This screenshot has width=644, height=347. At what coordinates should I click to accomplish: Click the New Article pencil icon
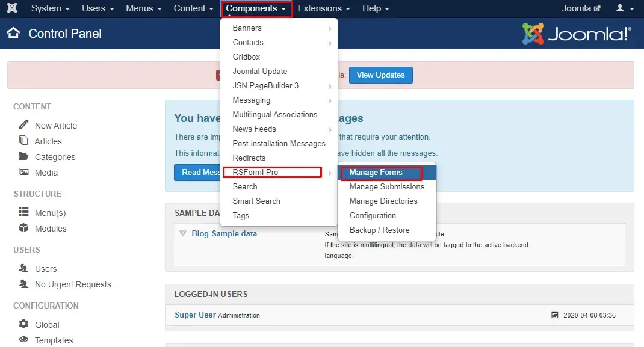23,124
